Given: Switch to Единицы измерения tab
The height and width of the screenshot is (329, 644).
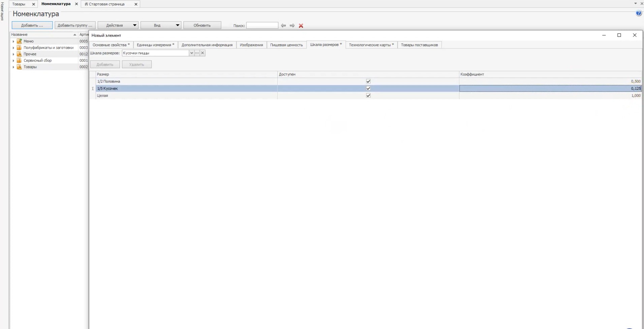Looking at the screenshot, I should 155,45.
